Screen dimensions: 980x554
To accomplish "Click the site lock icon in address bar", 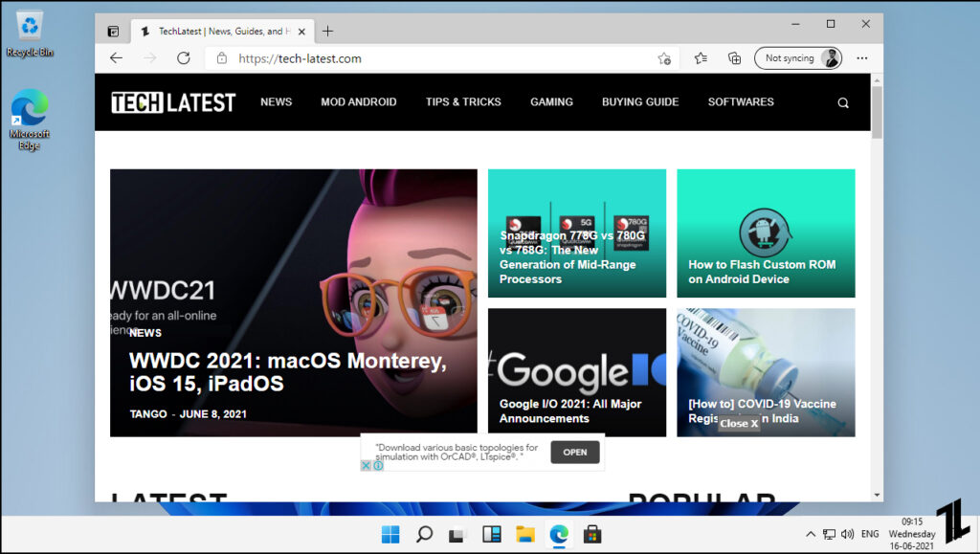I will [221, 58].
